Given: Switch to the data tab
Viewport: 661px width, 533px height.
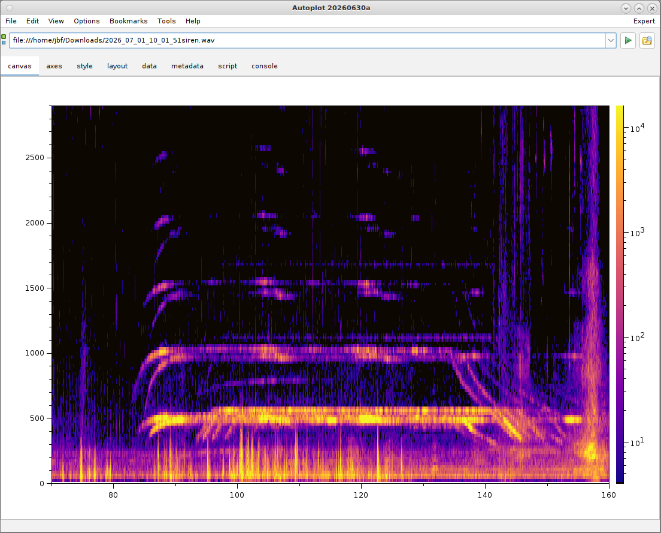Looking at the screenshot, I should 149,66.
